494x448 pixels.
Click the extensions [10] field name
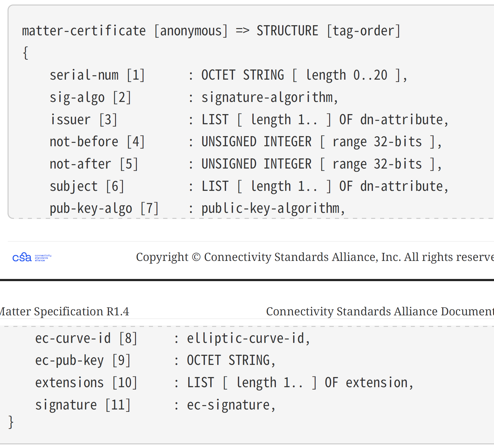(86, 383)
